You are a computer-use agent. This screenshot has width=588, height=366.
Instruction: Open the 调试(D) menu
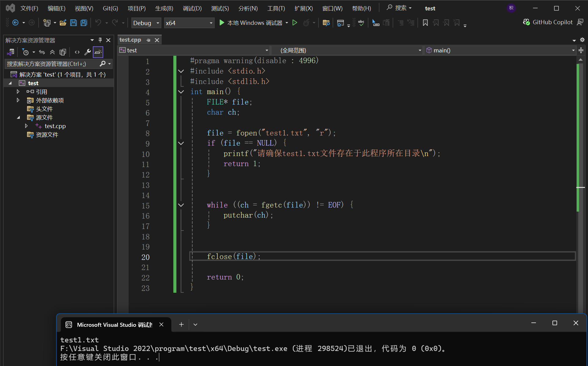pos(192,8)
